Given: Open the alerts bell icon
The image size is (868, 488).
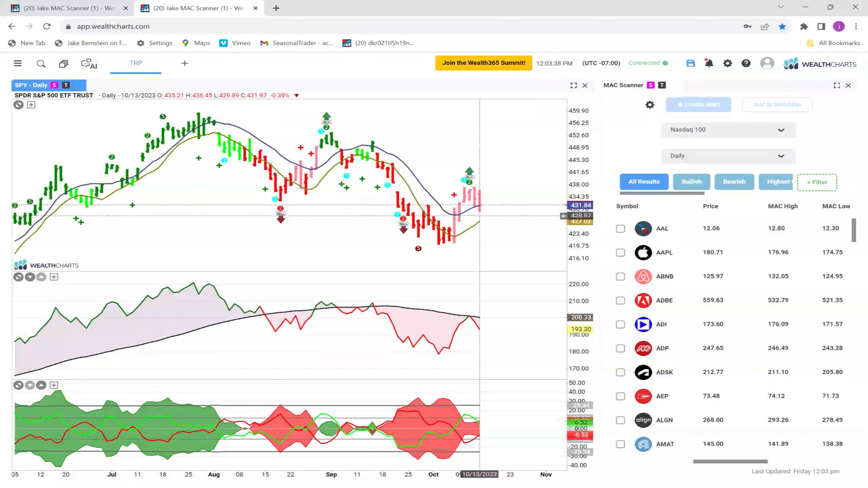Looking at the screenshot, I should coord(709,63).
